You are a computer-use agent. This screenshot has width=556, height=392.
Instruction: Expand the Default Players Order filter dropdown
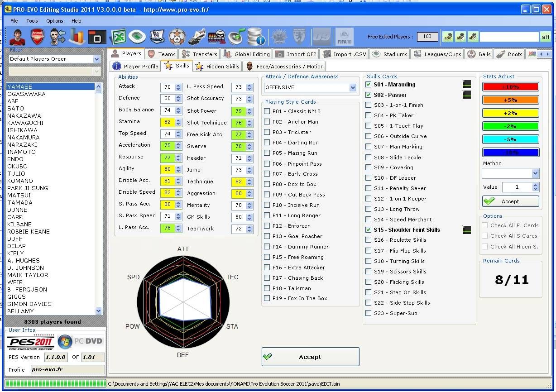(96, 59)
